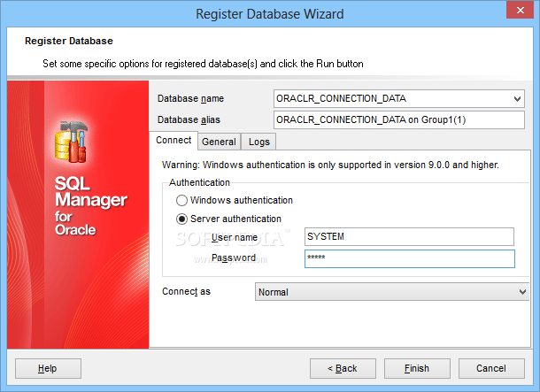The image size is (540, 392).
Task: Open the Database name dropdown arrow
Action: click(517, 99)
